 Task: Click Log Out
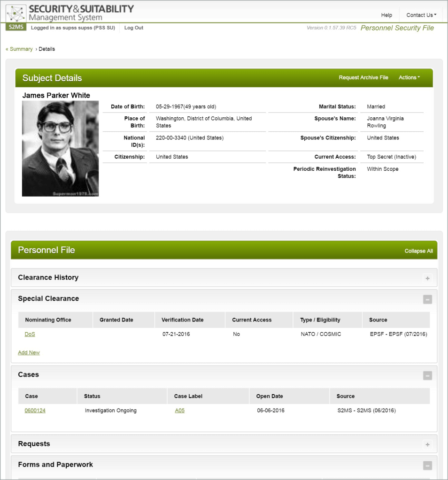coord(134,28)
